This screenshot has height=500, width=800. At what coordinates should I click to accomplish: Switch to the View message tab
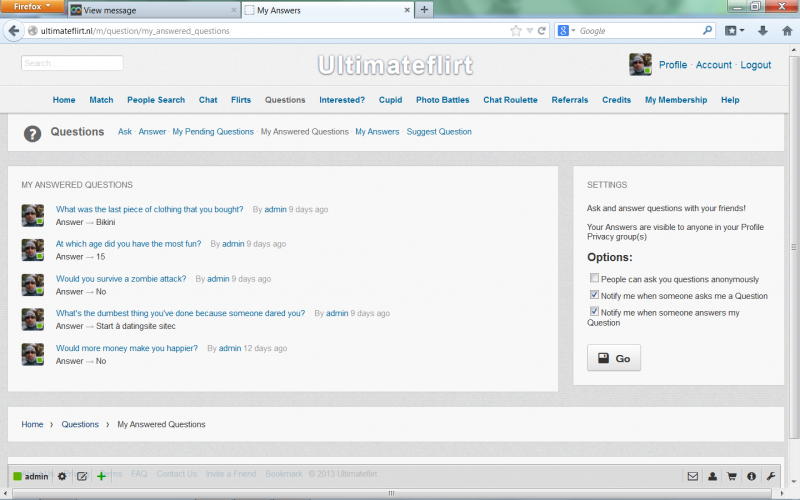pyautogui.click(x=153, y=10)
